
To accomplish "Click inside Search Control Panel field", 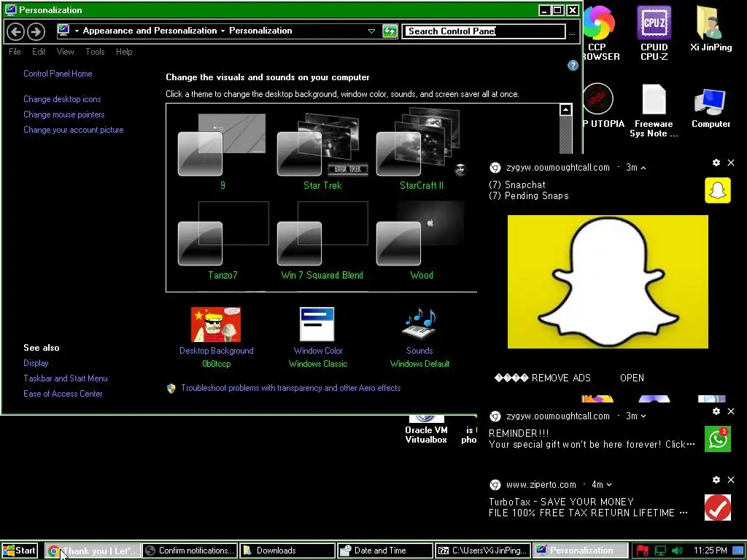I will tap(484, 31).
